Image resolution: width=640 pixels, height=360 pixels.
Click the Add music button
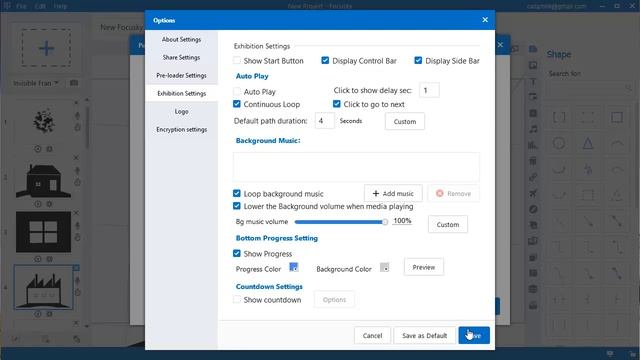[x=393, y=193]
